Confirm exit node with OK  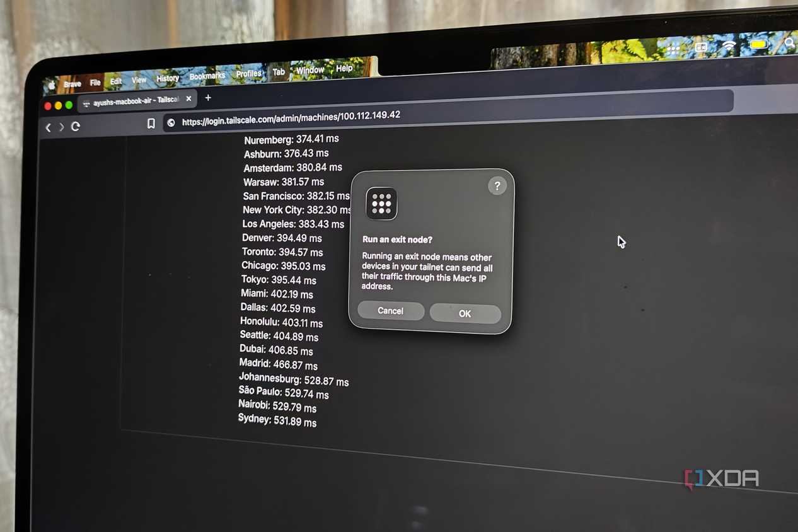click(465, 313)
